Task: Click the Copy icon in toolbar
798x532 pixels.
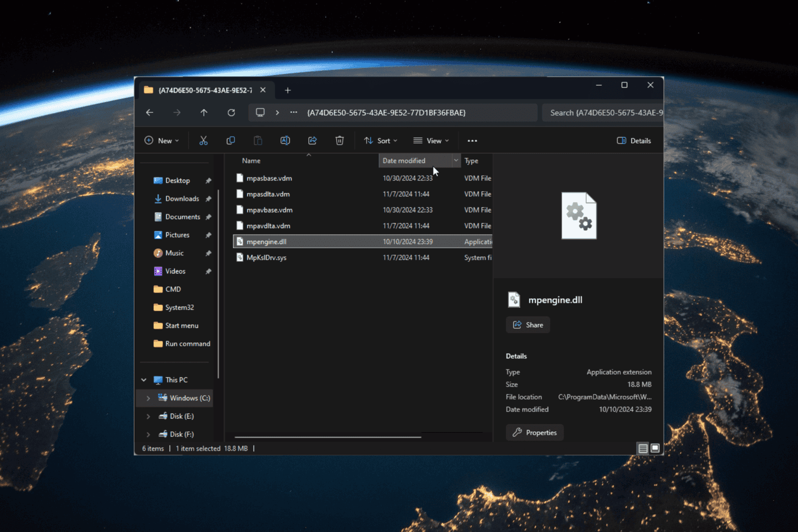Action: [231, 141]
